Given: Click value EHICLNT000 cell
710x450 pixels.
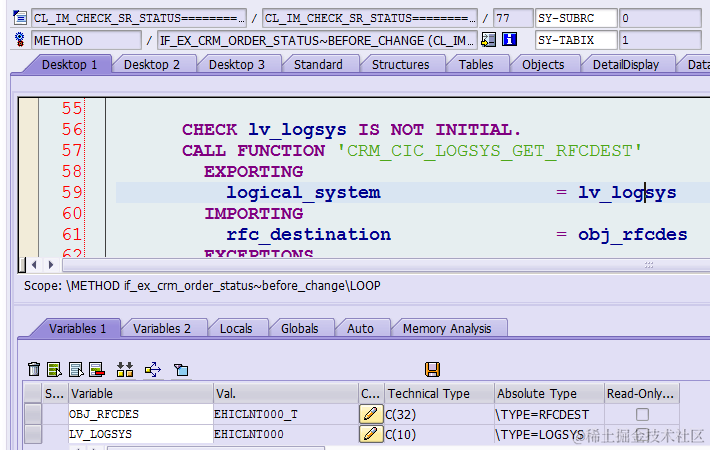Looking at the screenshot, I should tap(286, 434).
